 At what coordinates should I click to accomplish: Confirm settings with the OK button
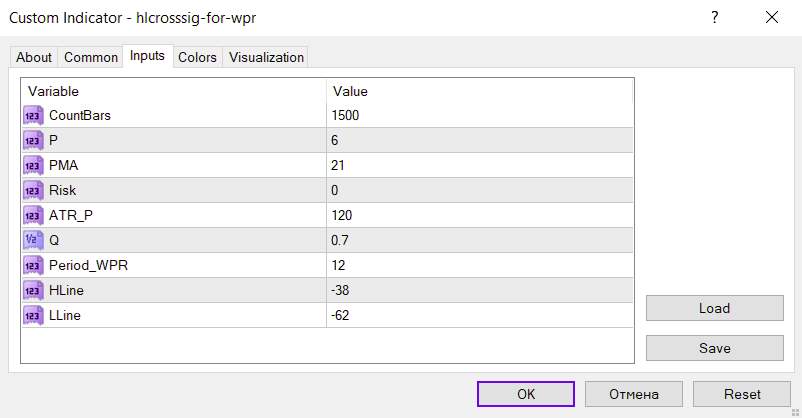526,394
